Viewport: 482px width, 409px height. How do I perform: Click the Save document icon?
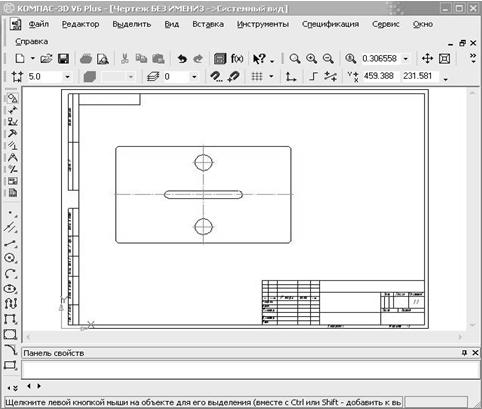(63, 59)
